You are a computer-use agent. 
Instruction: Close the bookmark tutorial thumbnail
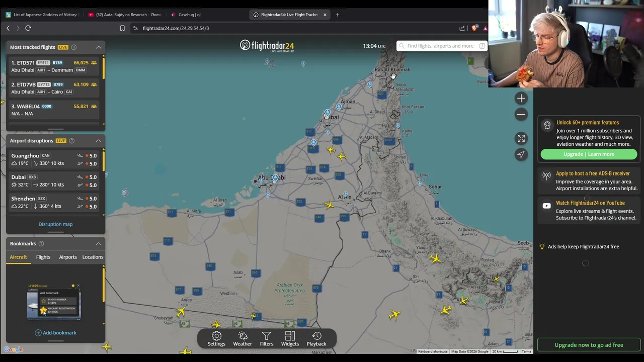78,286
